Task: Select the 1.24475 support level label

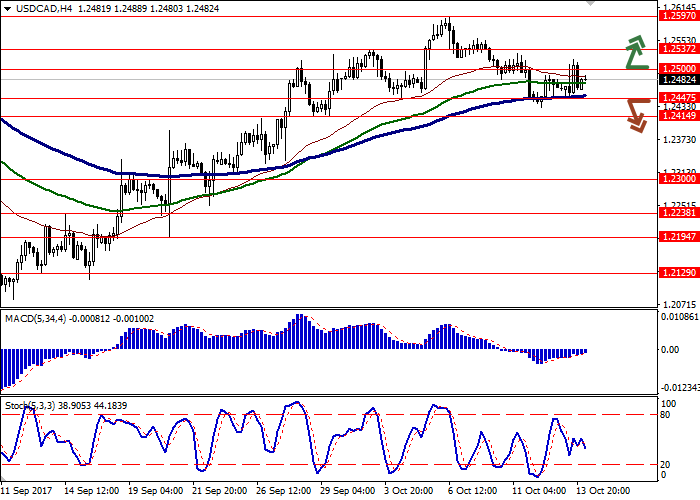Action: [679, 98]
